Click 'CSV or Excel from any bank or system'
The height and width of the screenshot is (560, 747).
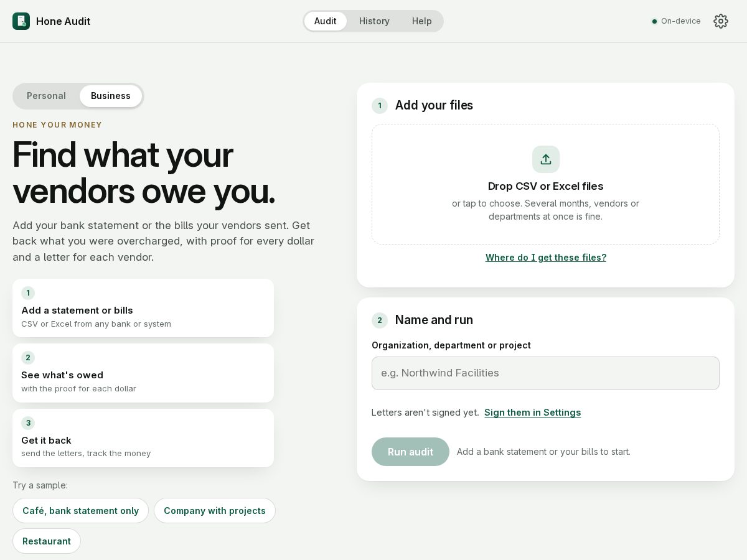(96, 324)
